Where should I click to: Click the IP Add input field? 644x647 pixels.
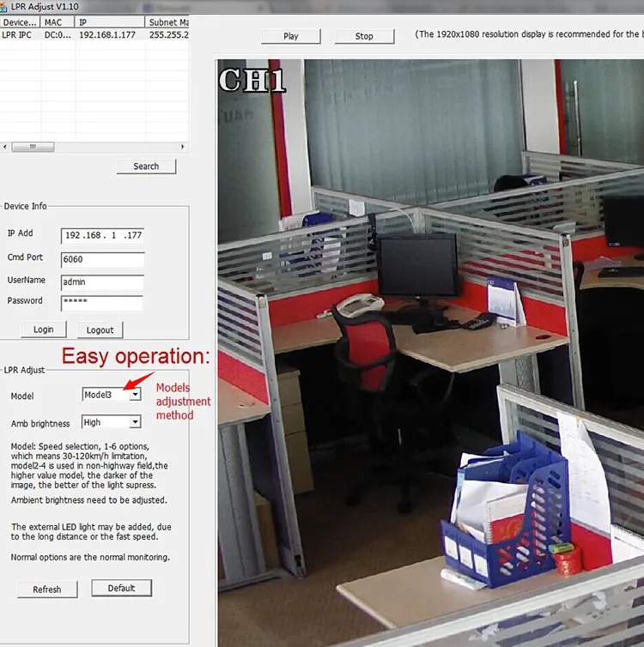coord(102,236)
